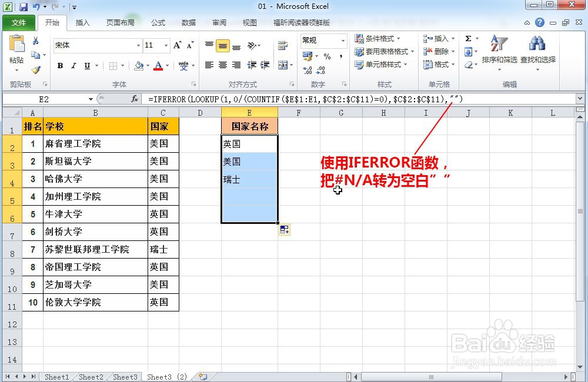588x382 pixels.
Task: Click the Clear eraser icon
Action: (x=469, y=65)
